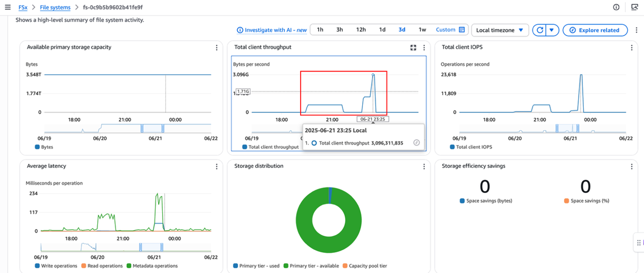Open calendar icon next to Custom

pos(462,30)
